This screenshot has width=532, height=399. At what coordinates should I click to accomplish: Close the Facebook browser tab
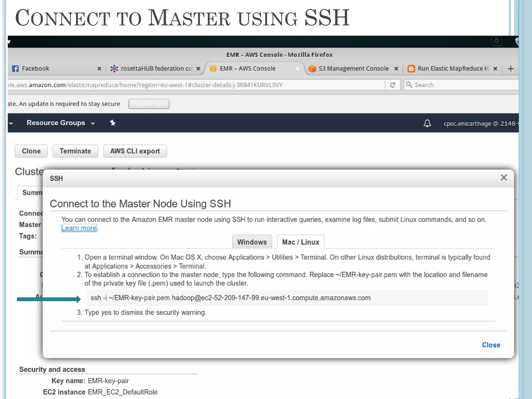(99, 69)
